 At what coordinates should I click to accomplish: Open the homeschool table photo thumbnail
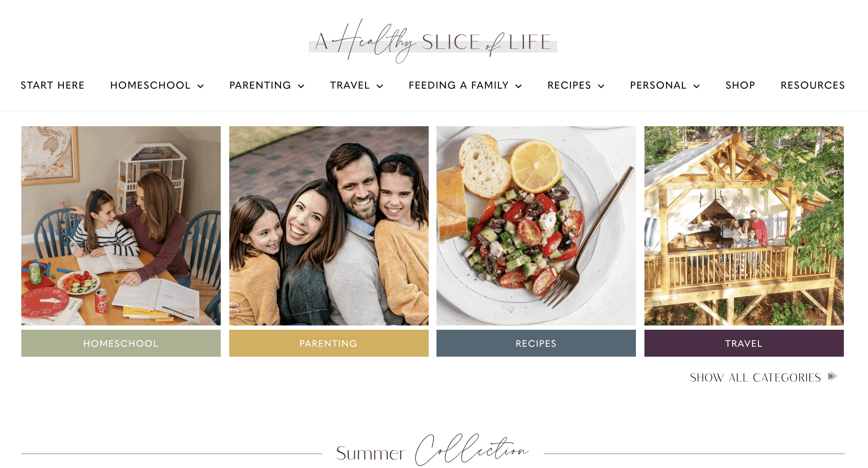coord(121,226)
